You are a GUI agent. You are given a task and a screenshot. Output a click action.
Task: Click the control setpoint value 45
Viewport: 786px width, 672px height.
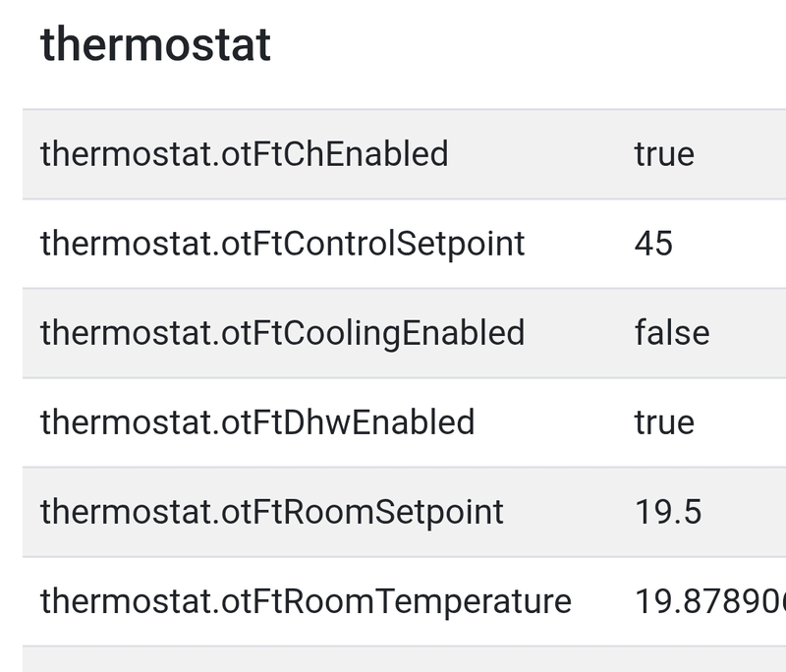(x=653, y=244)
